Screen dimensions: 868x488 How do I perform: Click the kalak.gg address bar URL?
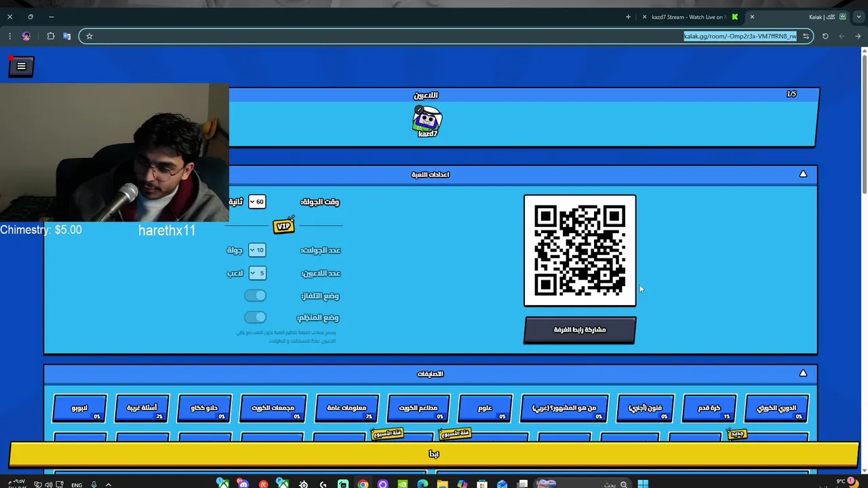[740, 36]
